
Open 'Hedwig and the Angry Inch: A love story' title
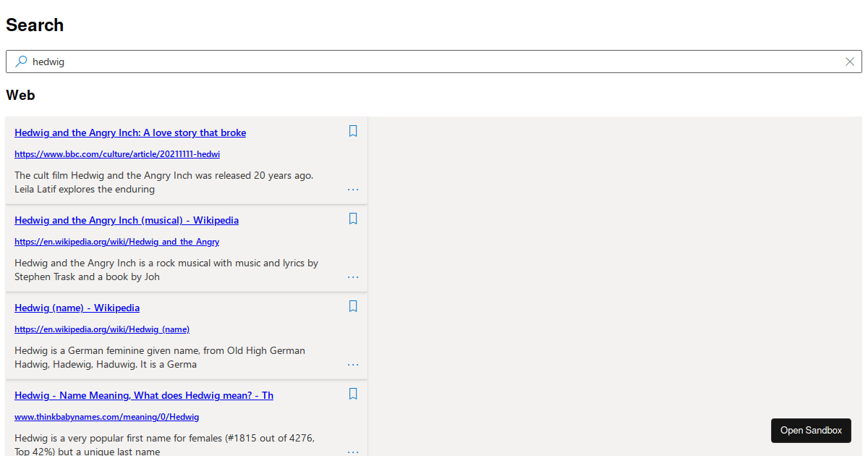[x=130, y=132]
